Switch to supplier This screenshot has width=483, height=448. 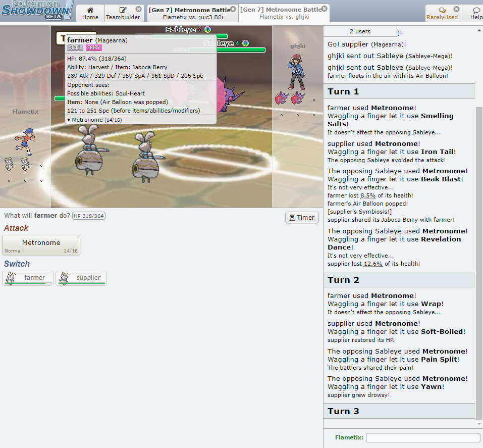pyautogui.click(x=81, y=278)
